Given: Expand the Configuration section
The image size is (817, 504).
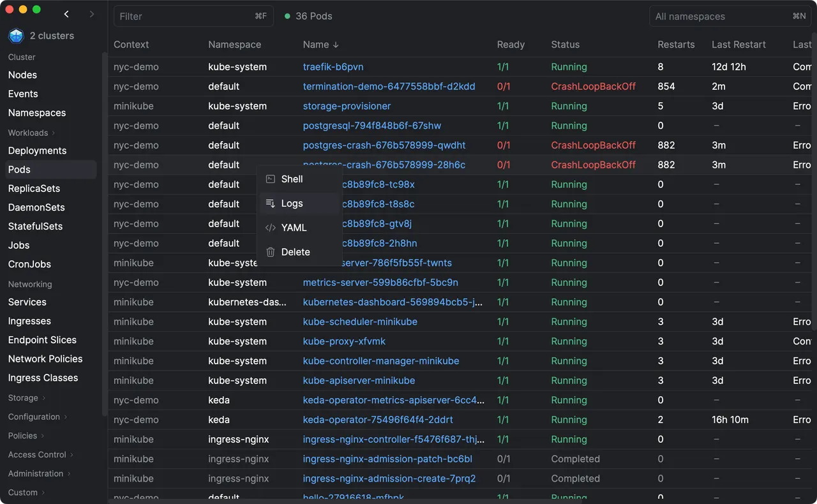Looking at the screenshot, I should coord(38,417).
